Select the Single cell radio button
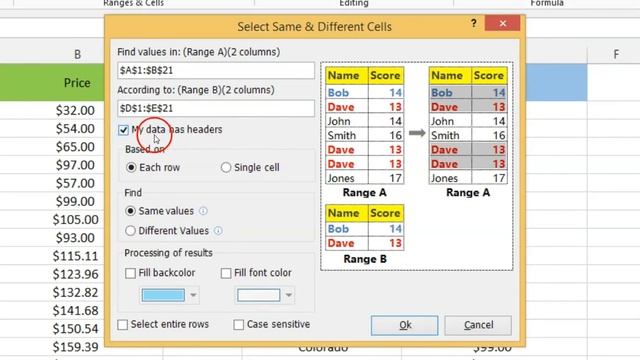640x360 pixels. click(x=226, y=167)
